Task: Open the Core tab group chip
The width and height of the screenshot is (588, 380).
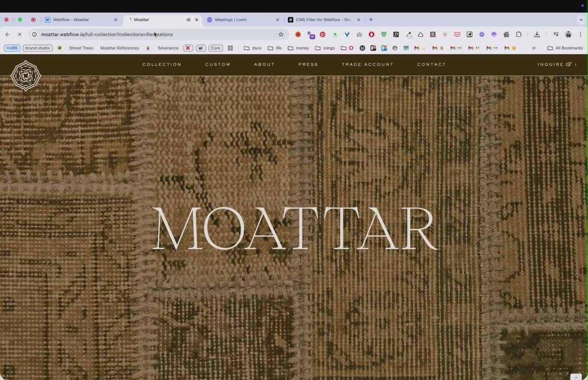Action: click(x=216, y=48)
